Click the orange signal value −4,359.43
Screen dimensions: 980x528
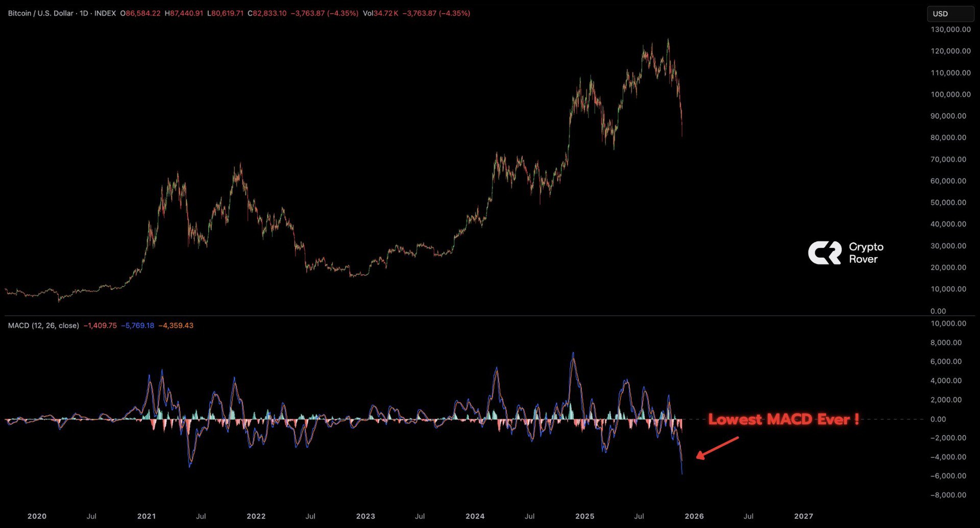[x=176, y=325]
